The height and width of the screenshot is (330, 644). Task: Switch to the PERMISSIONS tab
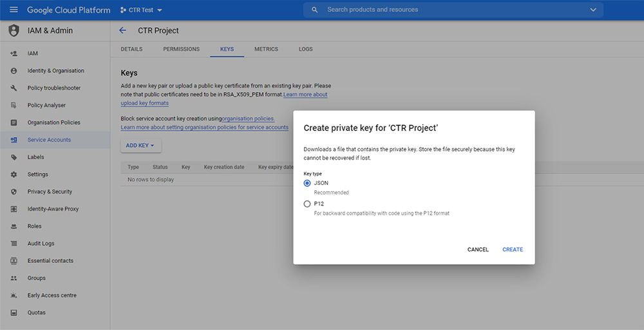pyautogui.click(x=181, y=49)
